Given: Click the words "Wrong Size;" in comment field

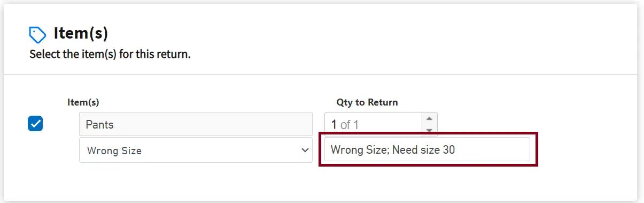Looking at the screenshot, I should [360, 150].
